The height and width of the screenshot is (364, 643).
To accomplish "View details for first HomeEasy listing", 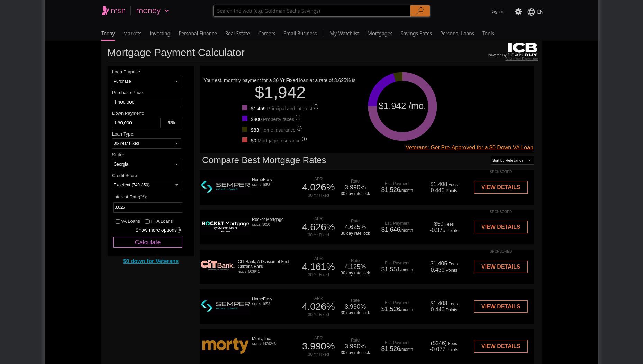I will pos(501,187).
